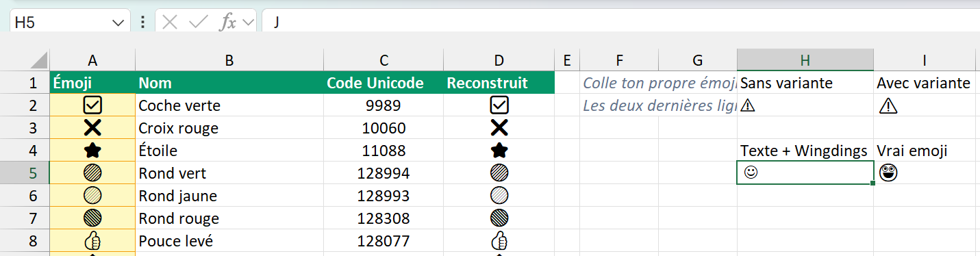The height and width of the screenshot is (256, 980).
Task: Click the cell Pouce levé
Action: tap(229, 241)
